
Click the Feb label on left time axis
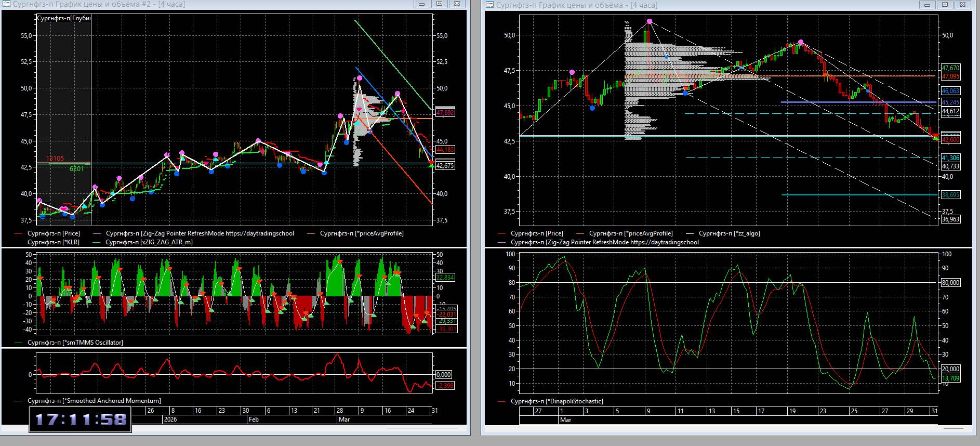[254, 419]
